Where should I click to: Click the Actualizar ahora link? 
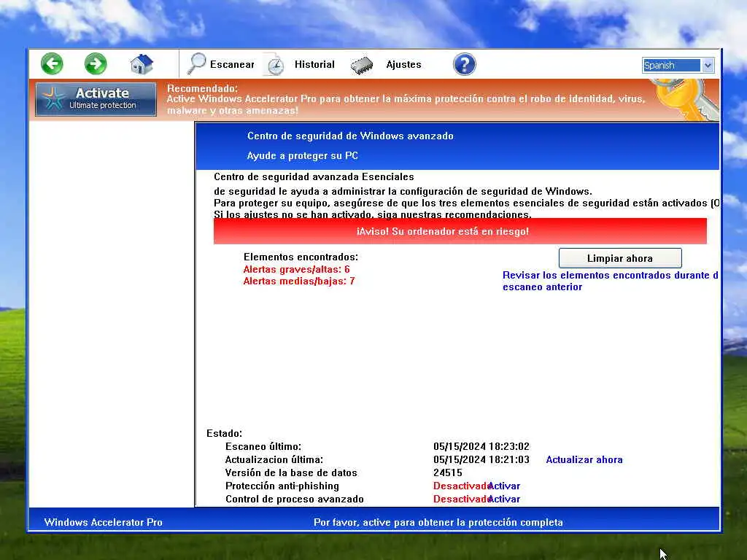(x=584, y=459)
